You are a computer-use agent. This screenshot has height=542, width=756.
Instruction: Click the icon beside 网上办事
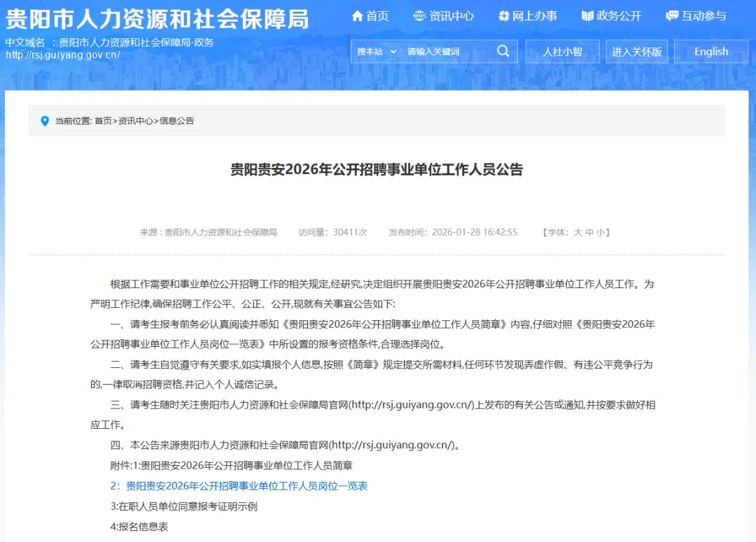point(504,16)
